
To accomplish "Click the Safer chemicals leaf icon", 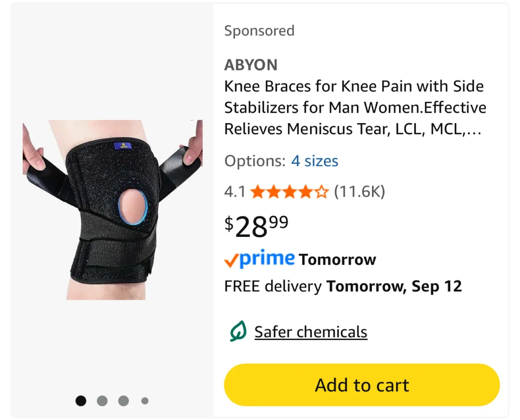I will pos(238,331).
